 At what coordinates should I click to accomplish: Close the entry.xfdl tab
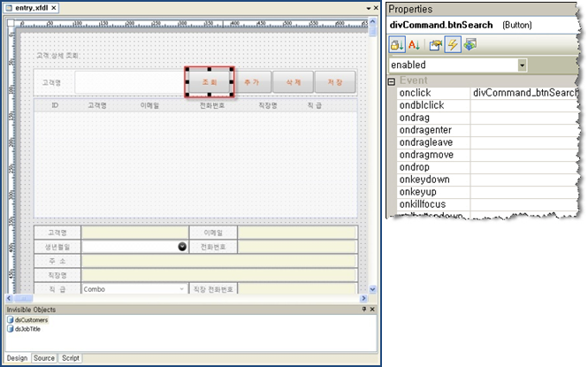tap(53, 8)
